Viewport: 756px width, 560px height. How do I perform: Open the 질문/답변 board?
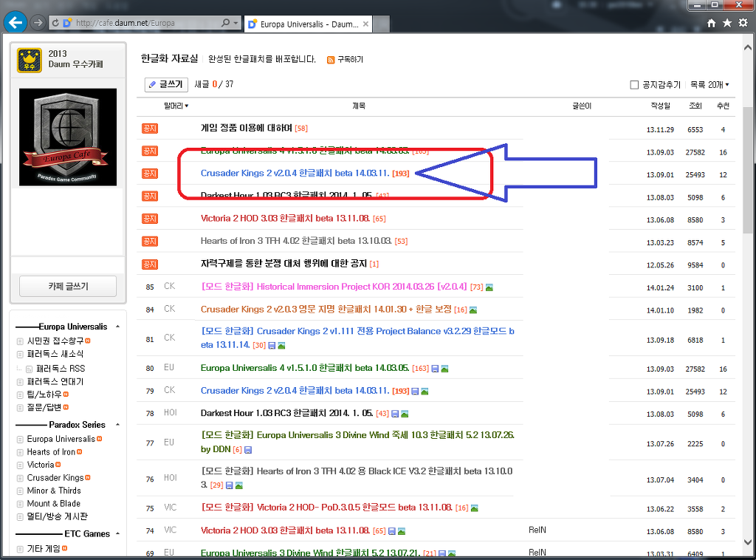44,407
